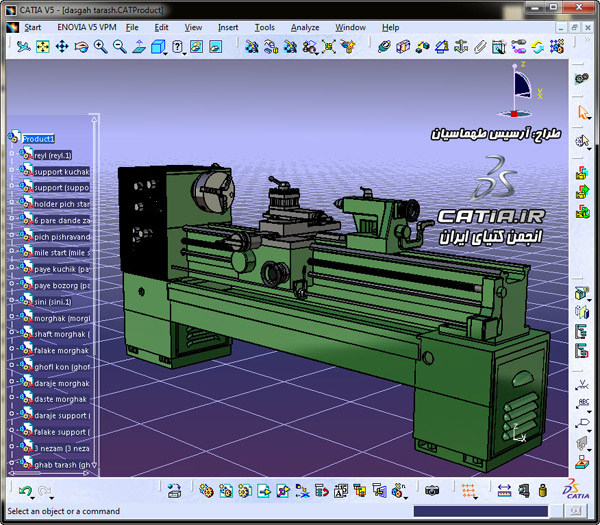
Task: Click the lathe chuck in viewport
Action: coord(214,191)
